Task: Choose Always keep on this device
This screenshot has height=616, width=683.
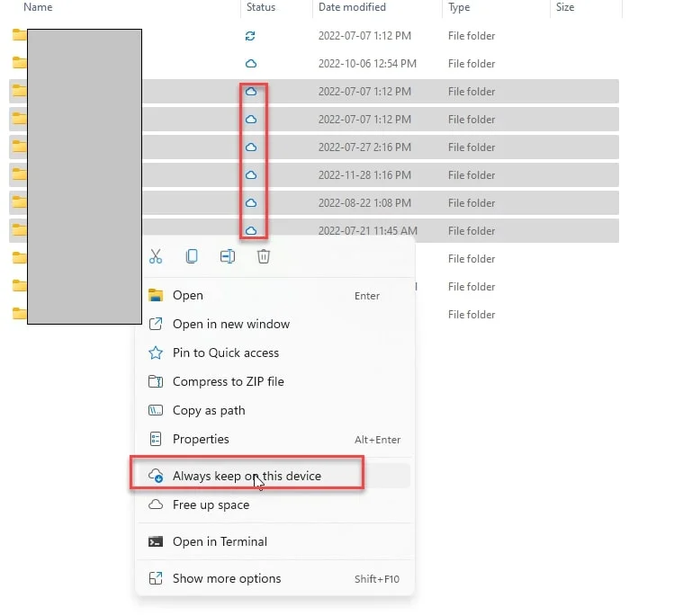Action: point(274,476)
